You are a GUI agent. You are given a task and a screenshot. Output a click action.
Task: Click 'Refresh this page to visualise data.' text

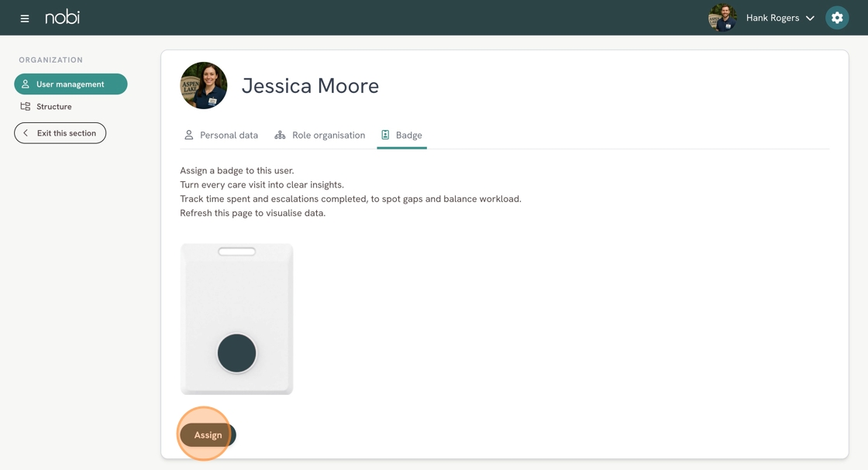[x=253, y=213]
